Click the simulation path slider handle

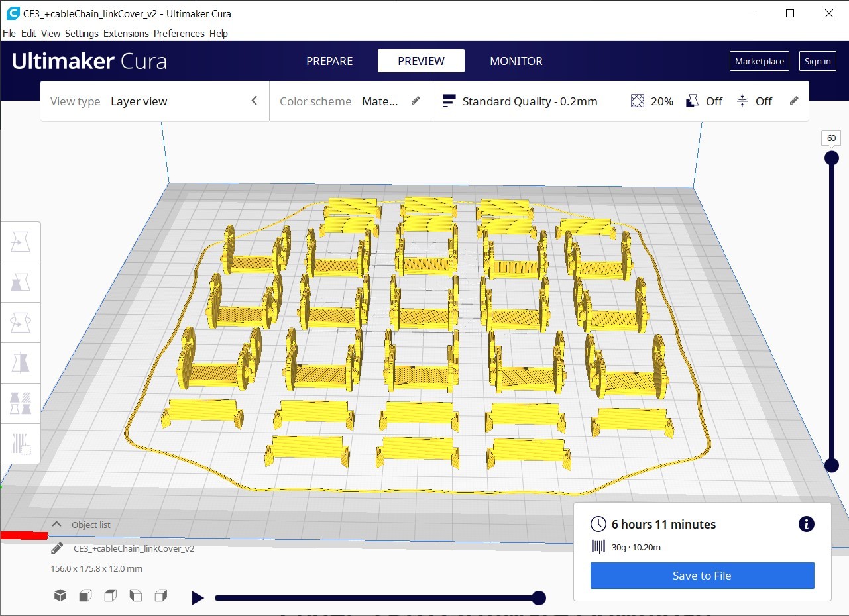539,598
